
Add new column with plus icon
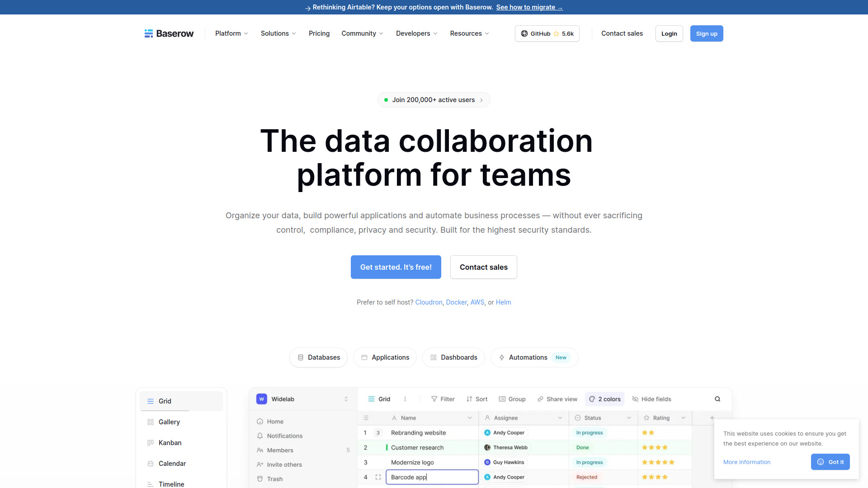[x=712, y=418]
